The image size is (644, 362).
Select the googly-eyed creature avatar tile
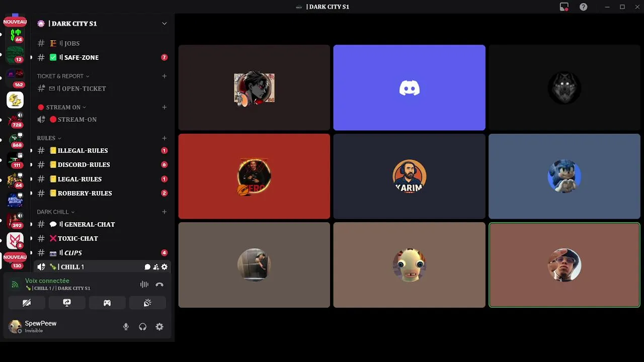409,265
